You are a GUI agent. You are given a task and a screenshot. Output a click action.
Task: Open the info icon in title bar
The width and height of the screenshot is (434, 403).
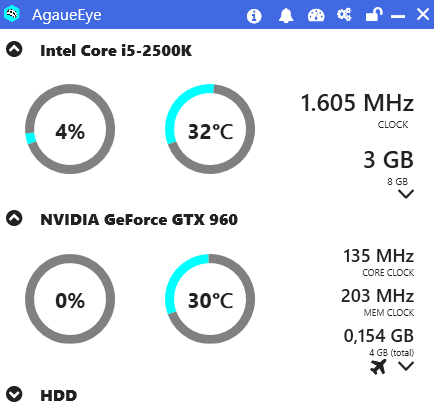click(x=254, y=16)
